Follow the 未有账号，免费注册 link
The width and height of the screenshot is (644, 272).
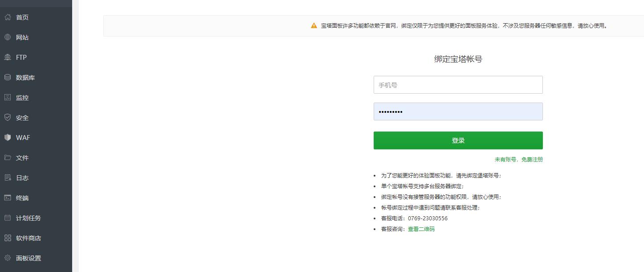[518, 160]
